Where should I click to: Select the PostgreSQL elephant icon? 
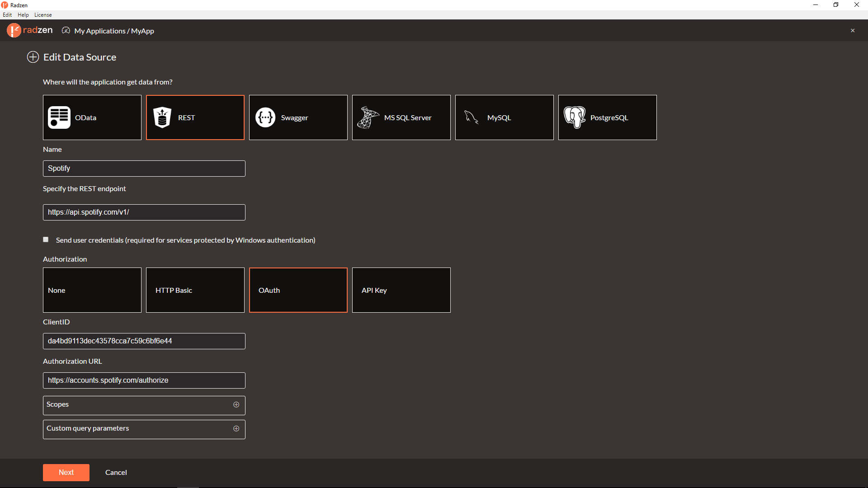click(x=575, y=117)
